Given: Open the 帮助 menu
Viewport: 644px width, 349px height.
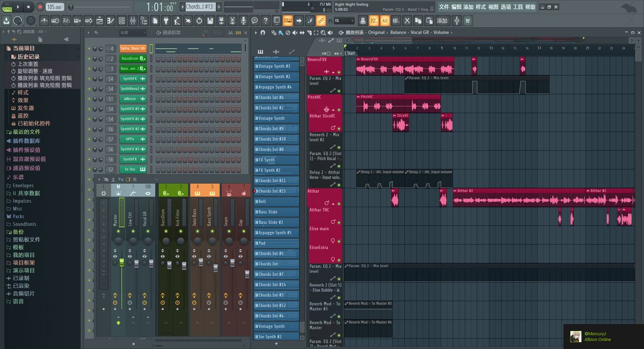Looking at the screenshot, I should click(530, 7).
